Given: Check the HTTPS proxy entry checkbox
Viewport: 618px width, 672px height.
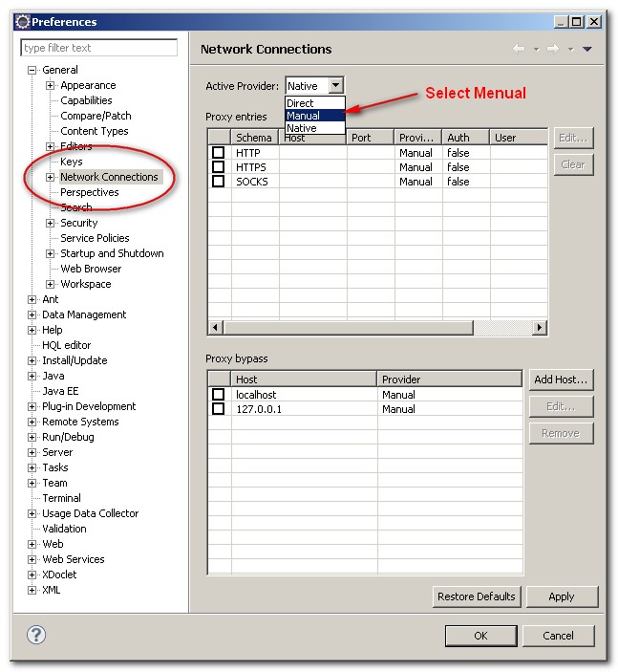Looking at the screenshot, I should click(218, 166).
